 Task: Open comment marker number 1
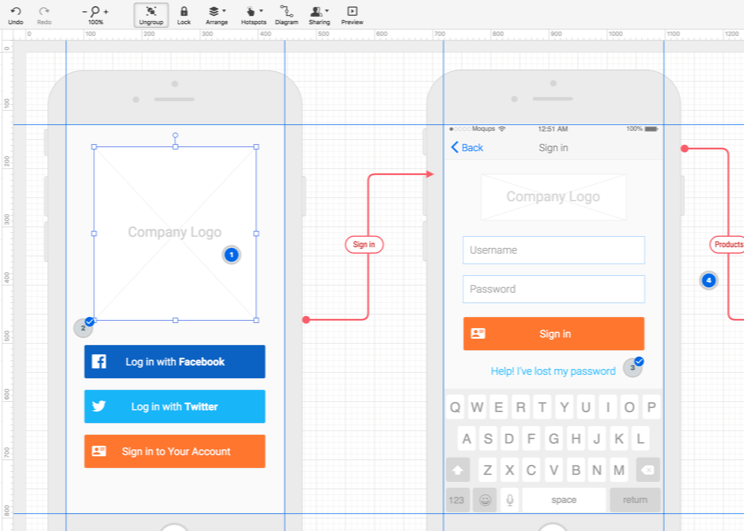coord(231,255)
